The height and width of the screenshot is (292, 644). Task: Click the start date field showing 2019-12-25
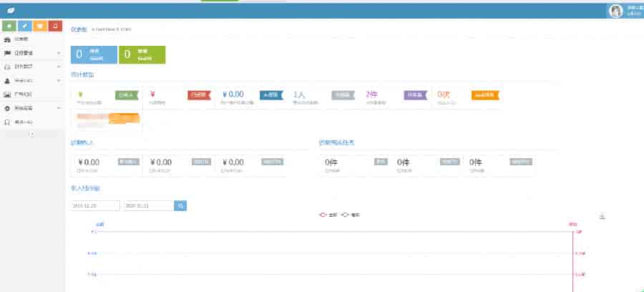pos(95,205)
